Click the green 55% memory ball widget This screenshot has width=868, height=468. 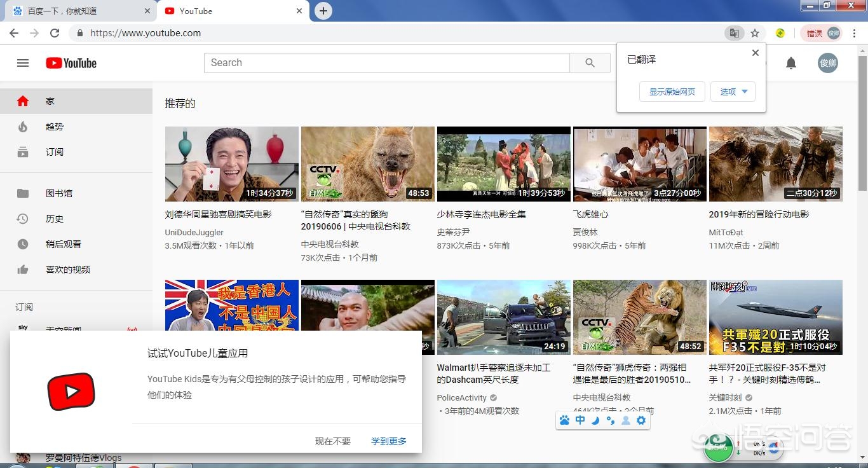719,448
